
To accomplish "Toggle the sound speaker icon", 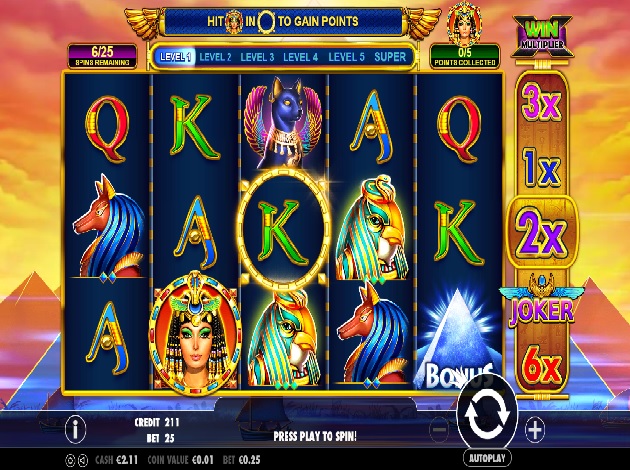I will coord(82,460).
